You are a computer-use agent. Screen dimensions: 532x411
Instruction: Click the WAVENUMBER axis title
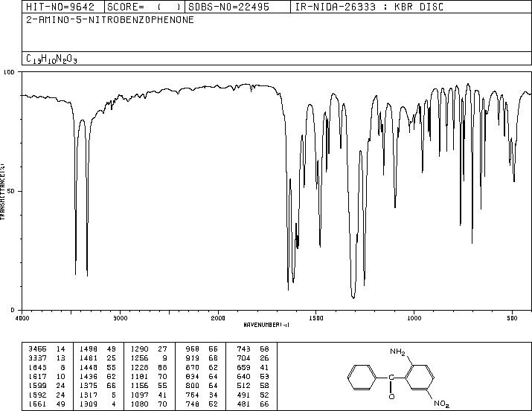[266, 325]
